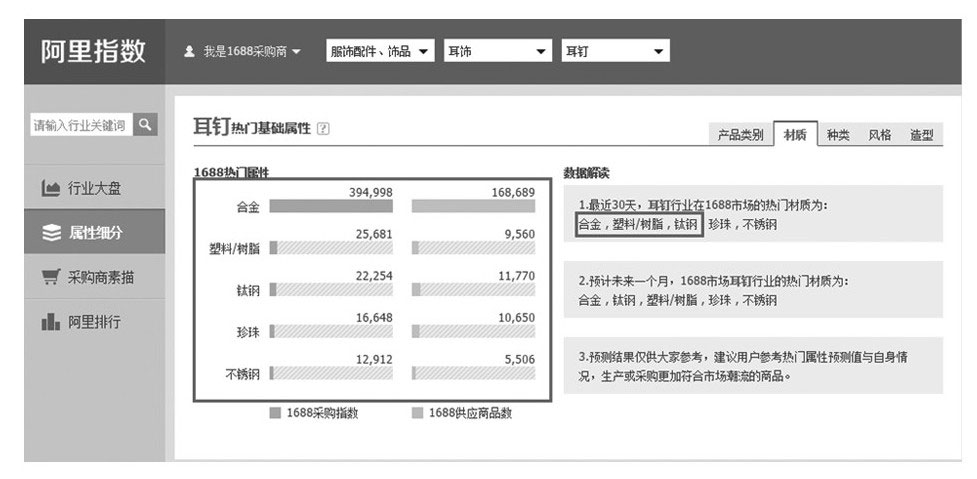
Task: Open 阿里排行 in the sidebar
Action: pos(95,322)
